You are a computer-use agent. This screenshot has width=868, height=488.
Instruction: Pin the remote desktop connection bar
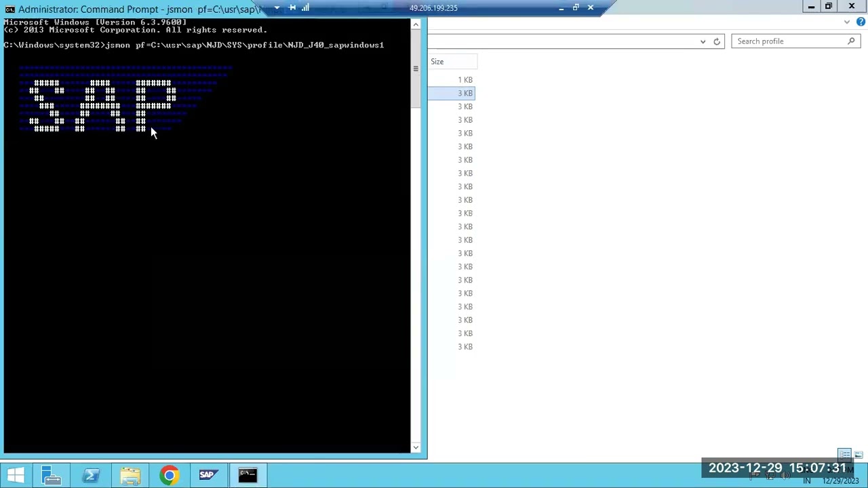coord(292,7)
